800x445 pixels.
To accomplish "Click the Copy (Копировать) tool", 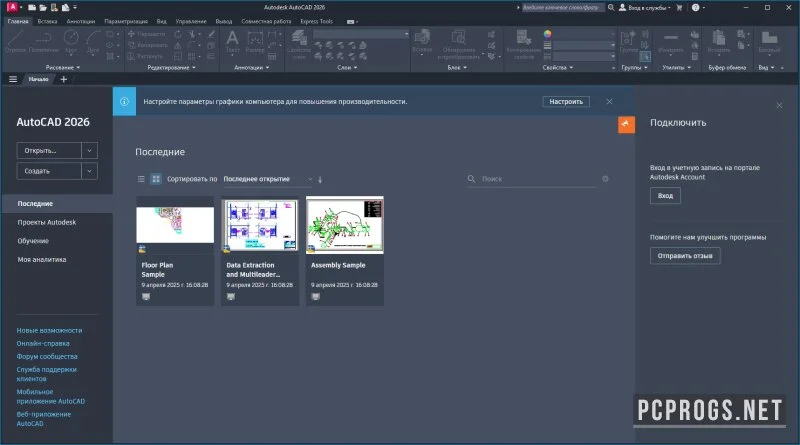I will point(147,45).
